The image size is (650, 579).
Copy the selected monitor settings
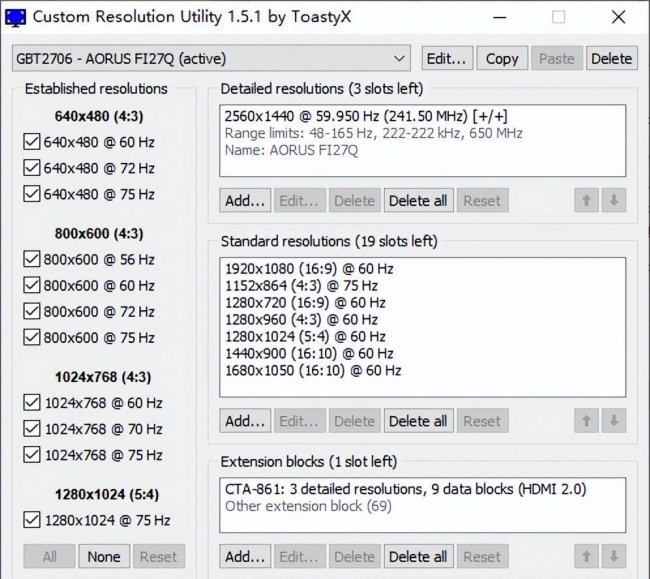[502, 58]
